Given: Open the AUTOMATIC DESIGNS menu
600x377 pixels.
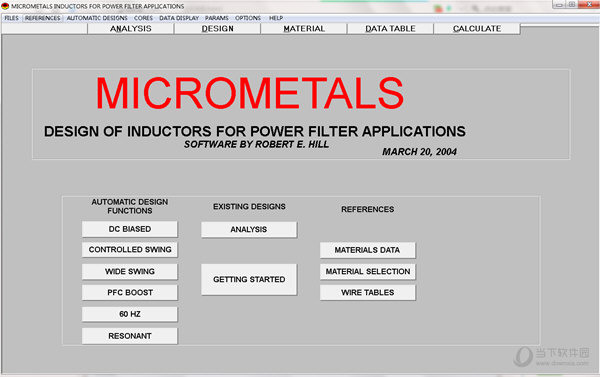Looking at the screenshot, I should [97, 18].
